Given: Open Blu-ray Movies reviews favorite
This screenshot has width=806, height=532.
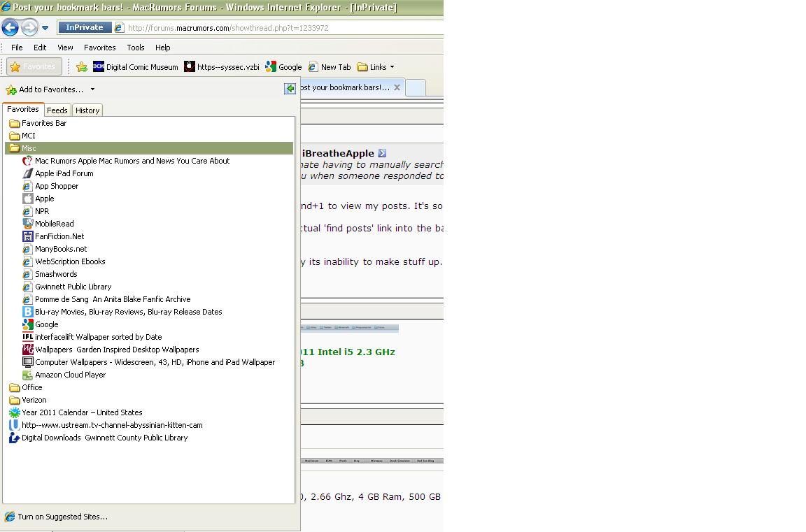Looking at the screenshot, I should pyautogui.click(x=122, y=312).
